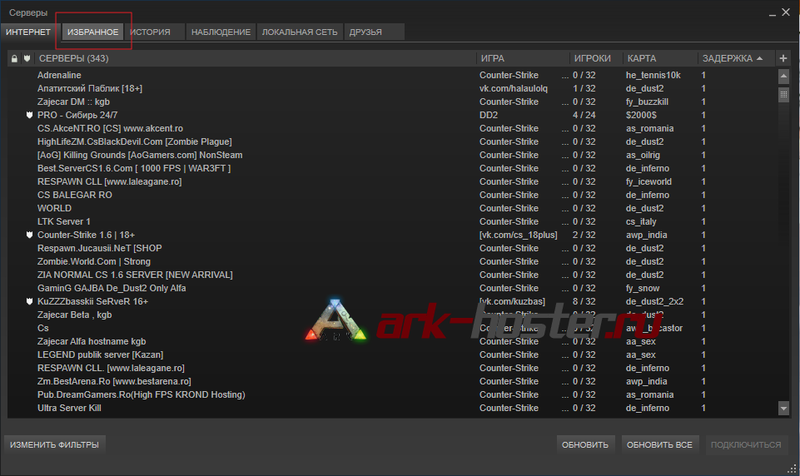Click the fy_buzzkill map cell
800x476 pixels.
pyautogui.click(x=647, y=102)
